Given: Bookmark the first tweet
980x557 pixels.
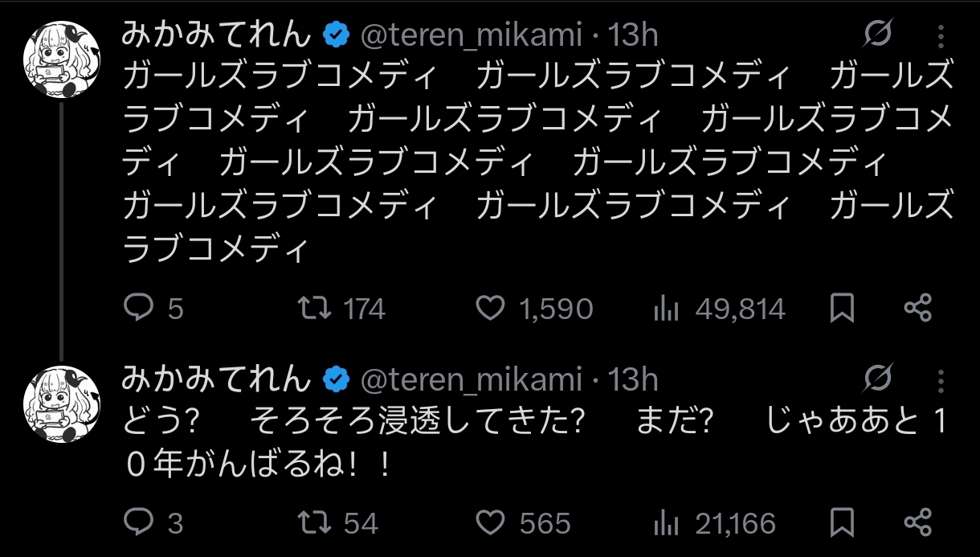Looking at the screenshot, I should click(842, 309).
